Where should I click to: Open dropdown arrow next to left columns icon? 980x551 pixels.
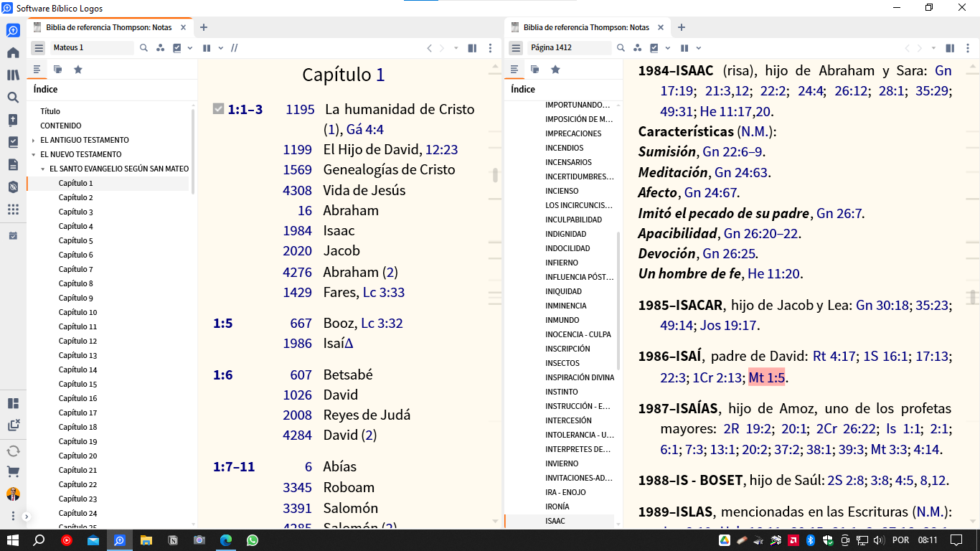221,48
